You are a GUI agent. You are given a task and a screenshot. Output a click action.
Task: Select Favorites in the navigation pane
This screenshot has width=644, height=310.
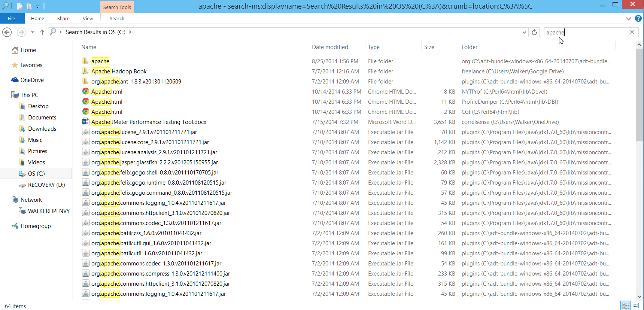(31, 65)
